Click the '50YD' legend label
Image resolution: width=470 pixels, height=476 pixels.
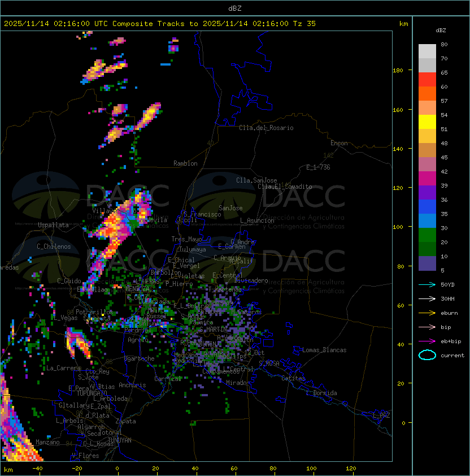click(447, 285)
